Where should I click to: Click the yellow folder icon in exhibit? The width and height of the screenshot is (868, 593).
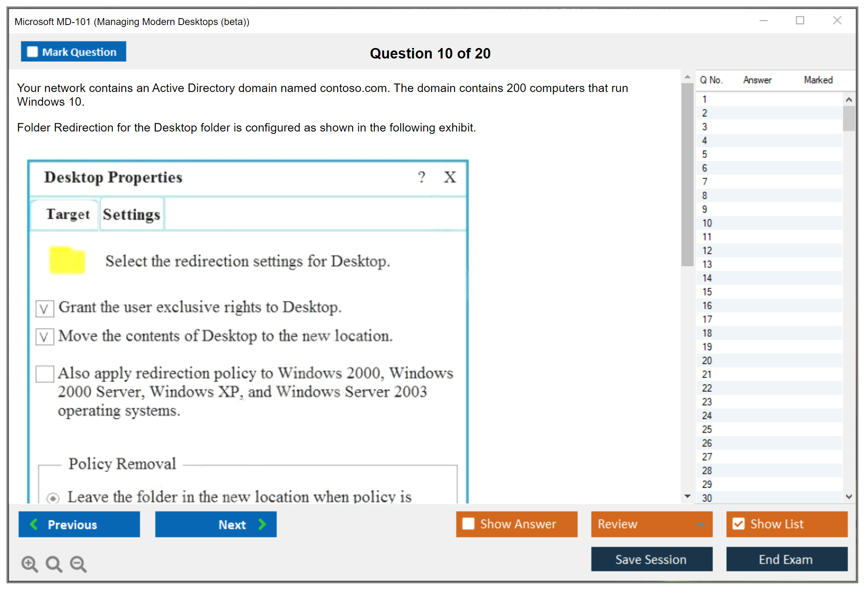67,261
